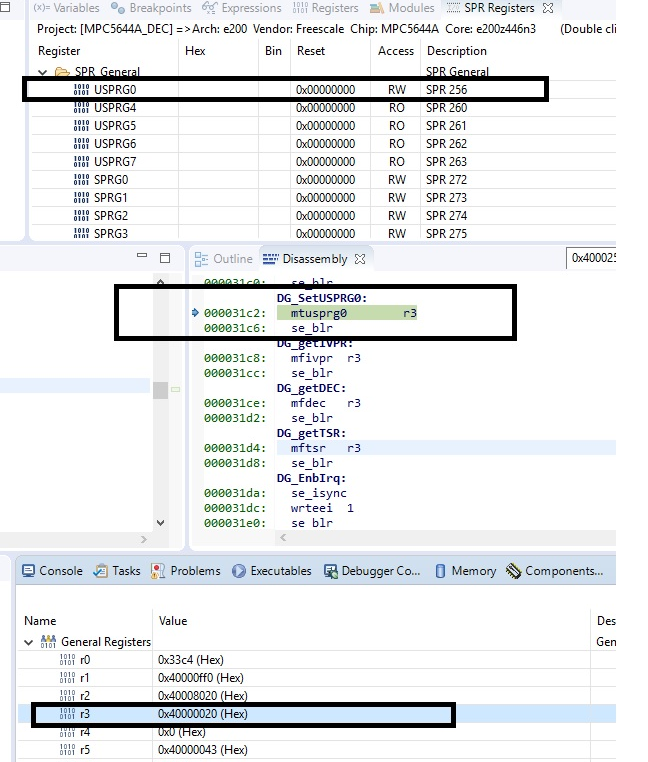This screenshot has height=762, width=648.
Task: Open the Components tab
Action: coord(554,571)
